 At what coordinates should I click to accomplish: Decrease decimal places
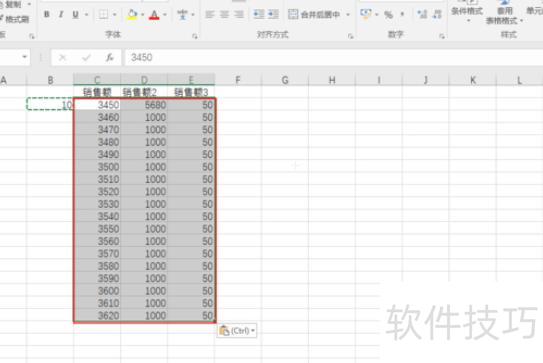pyautogui.click(x=437, y=14)
